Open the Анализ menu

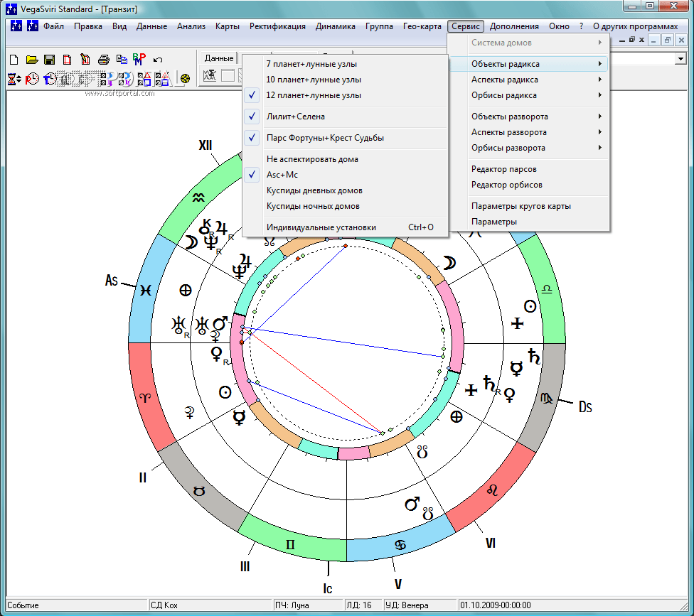click(x=191, y=26)
